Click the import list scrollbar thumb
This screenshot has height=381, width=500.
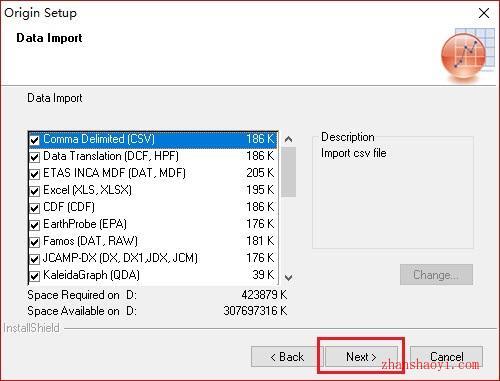pos(289,172)
